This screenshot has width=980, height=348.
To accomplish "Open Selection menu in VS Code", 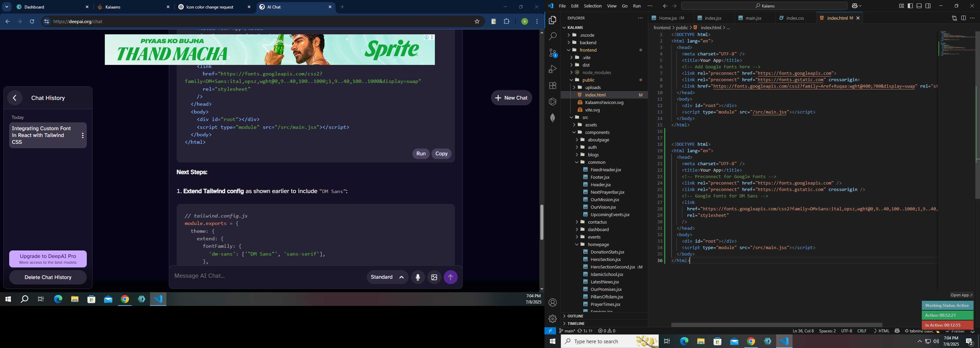I will [593, 6].
